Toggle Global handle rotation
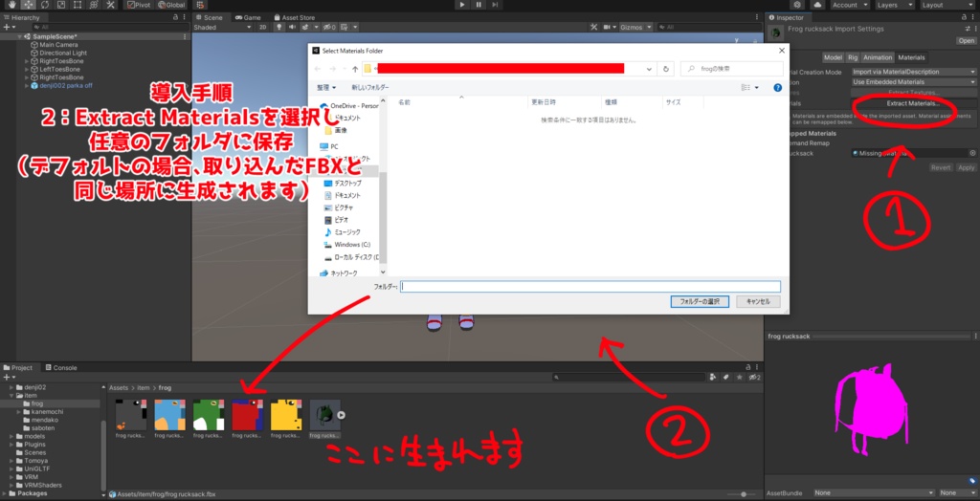This screenshot has width=980, height=501. [172, 5]
